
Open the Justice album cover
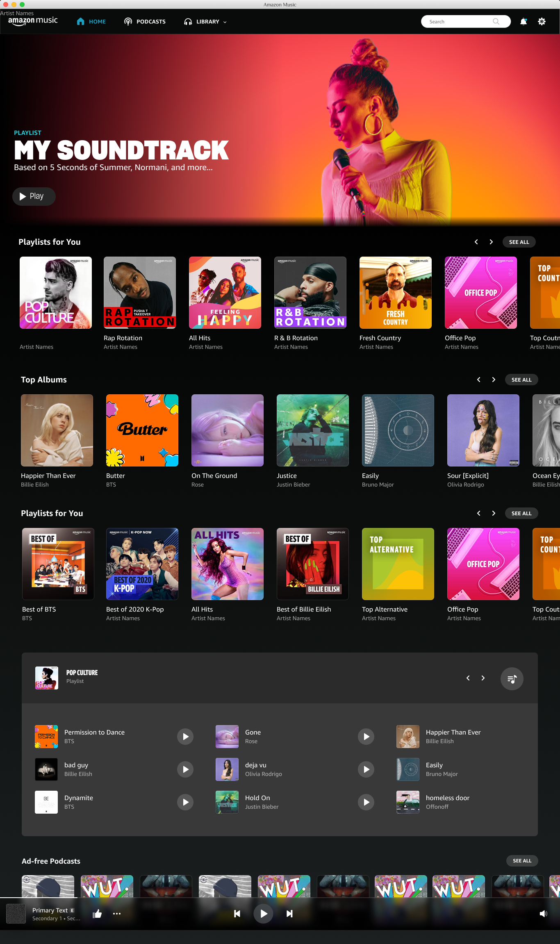(313, 430)
